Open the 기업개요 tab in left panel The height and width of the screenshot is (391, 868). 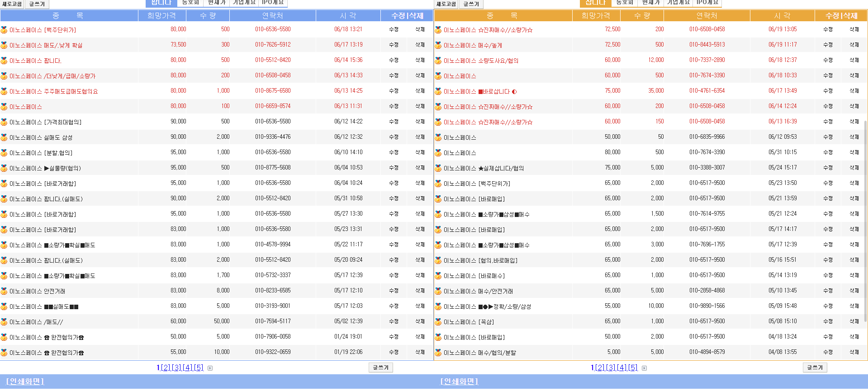244,3
